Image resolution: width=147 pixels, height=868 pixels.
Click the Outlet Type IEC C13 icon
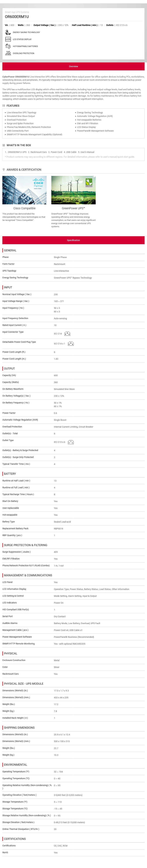[x=71, y=442]
